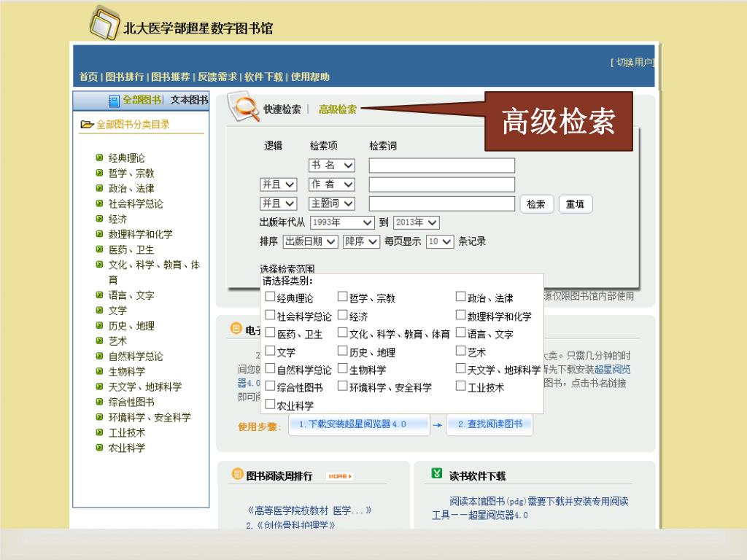Image resolution: width=747 pixels, height=560 pixels.
Task: Click the green bullet icon beside 语言、文字
Action: coord(99,295)
